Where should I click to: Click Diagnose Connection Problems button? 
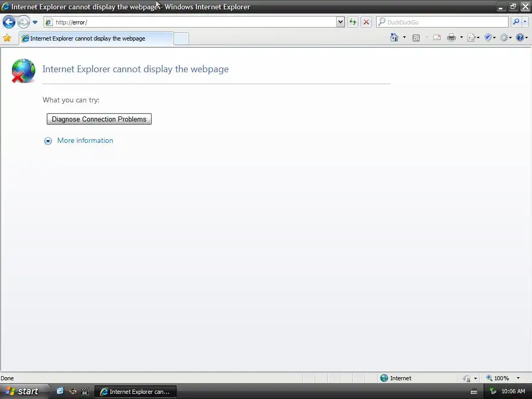tap(99, 119)
